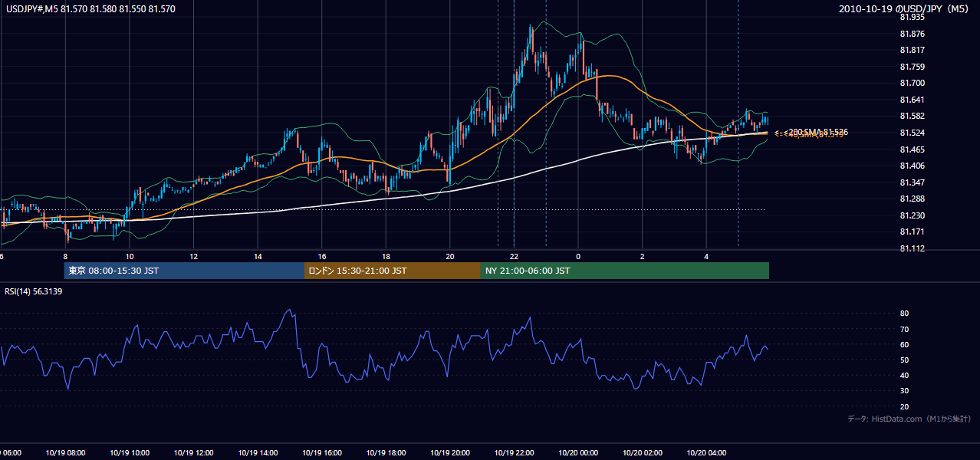The width and height of the screenshot is (980, 460).
Task: Click price axis label 81.759
Action: [912, 67]
